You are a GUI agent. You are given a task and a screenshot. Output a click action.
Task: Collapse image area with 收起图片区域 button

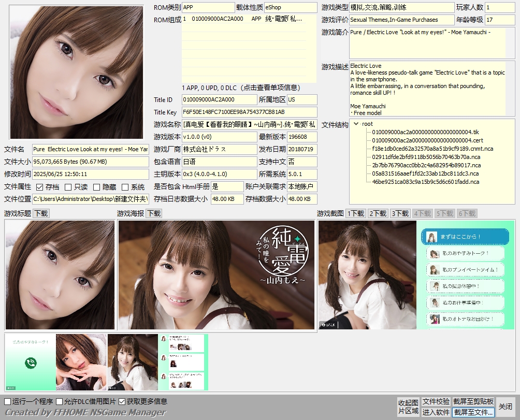(408, 407)
